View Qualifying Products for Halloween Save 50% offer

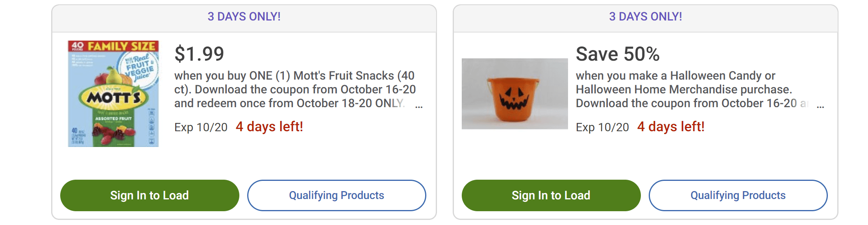click(738, 195)
